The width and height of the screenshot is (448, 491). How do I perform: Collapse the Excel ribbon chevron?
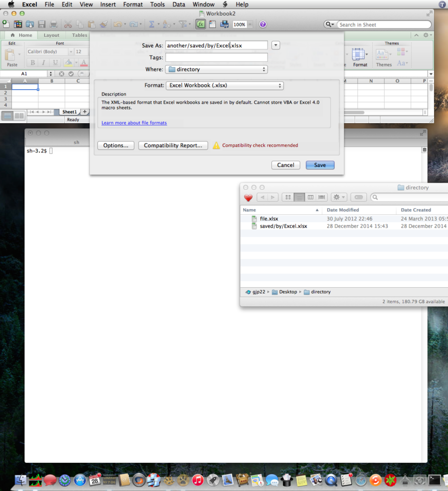pyautogui.click(x=416, y=35)
